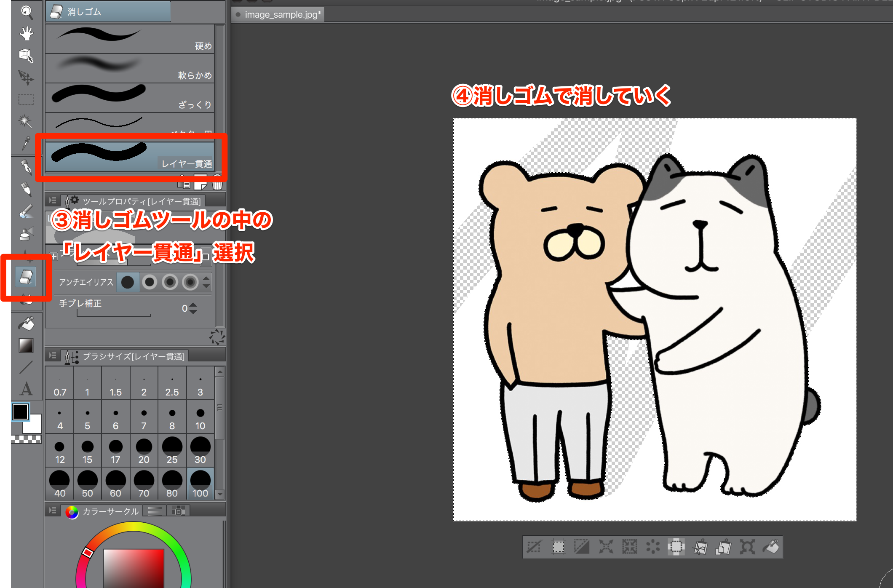893x588 pixels.
Task: Select the Zoom magnifier tool
Action: click(x=27, y=12)
